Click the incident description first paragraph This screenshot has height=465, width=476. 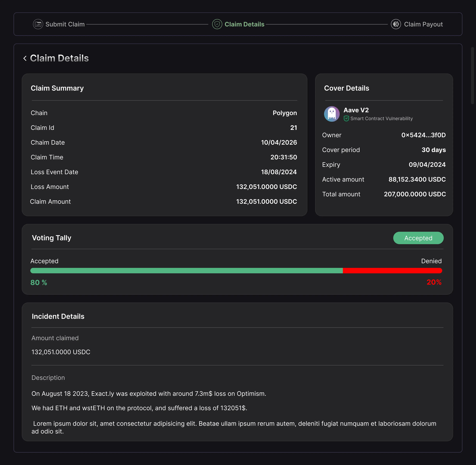(x=149, y=394)
